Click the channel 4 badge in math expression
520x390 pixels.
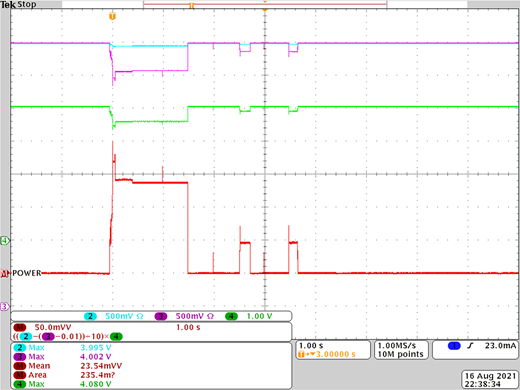tap(116, 336)
